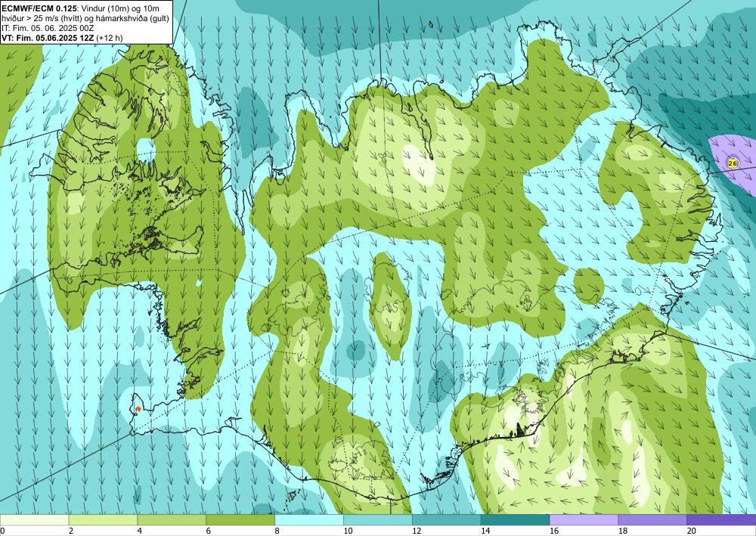
Task: Click the legend scale label '20'
Action: coord(692,531)
